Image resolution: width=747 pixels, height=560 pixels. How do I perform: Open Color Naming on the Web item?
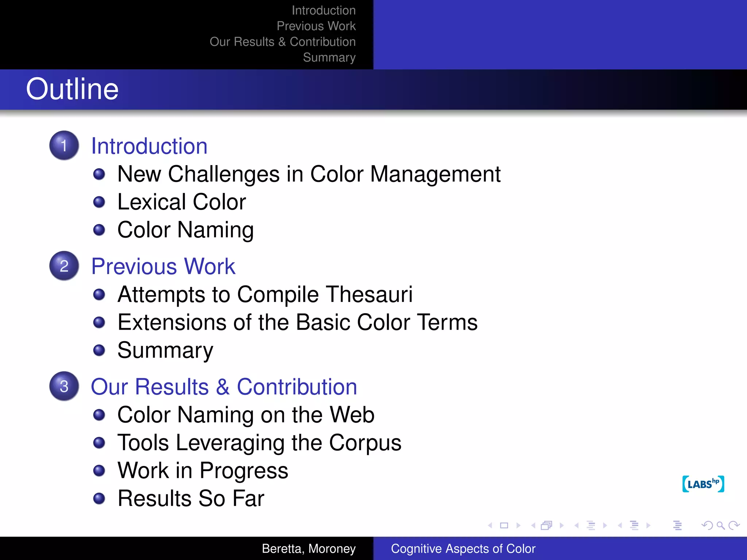pos(246,415)
